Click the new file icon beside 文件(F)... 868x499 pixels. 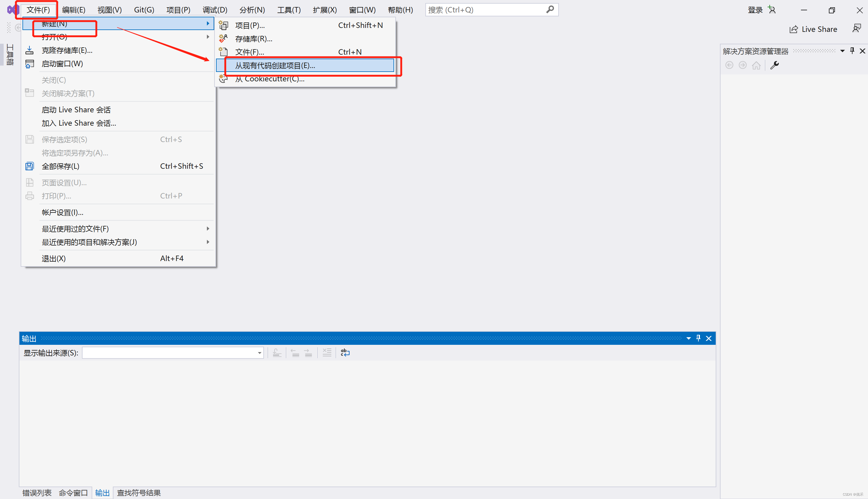click(223, 52)
